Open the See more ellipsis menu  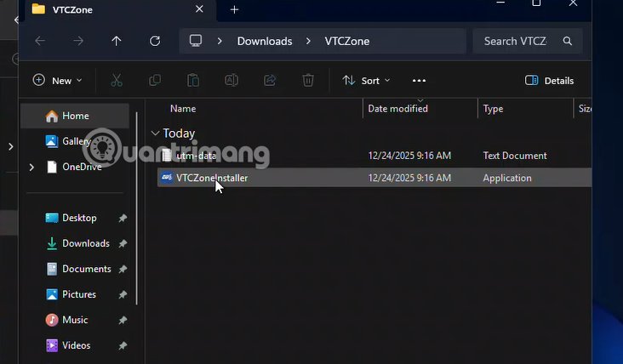419,81
